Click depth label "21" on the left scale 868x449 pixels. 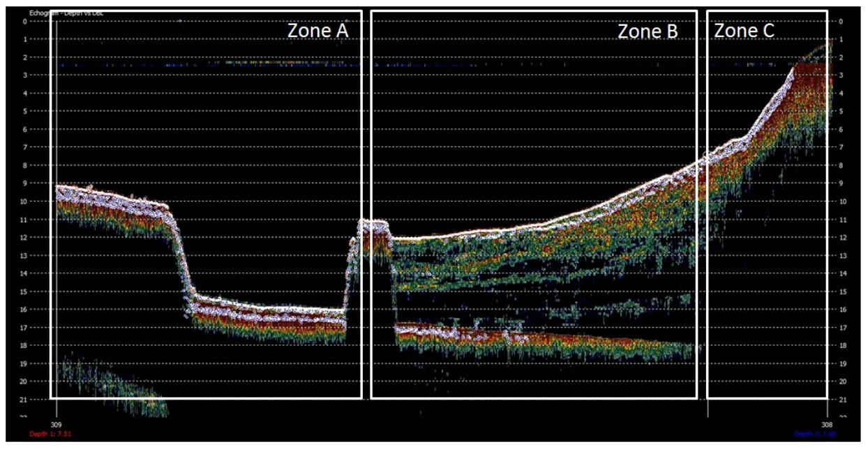23,399
